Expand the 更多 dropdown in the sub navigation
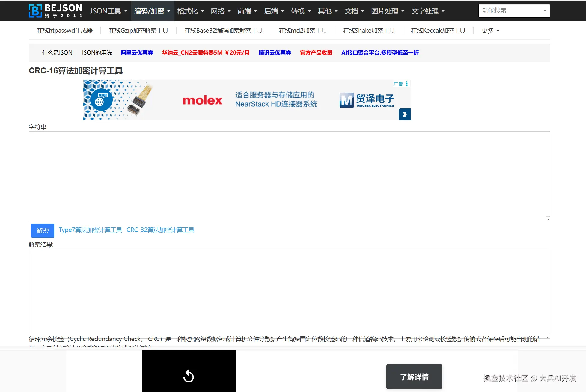The height and width of the screenshot is (392, 586). click(490, 31)
